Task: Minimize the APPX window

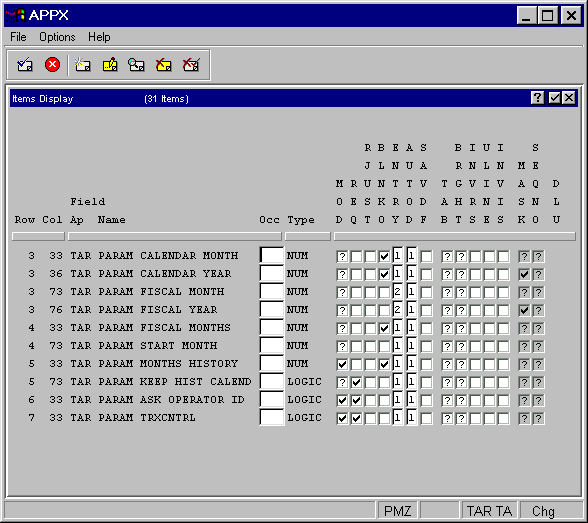Action: point(526,15)
